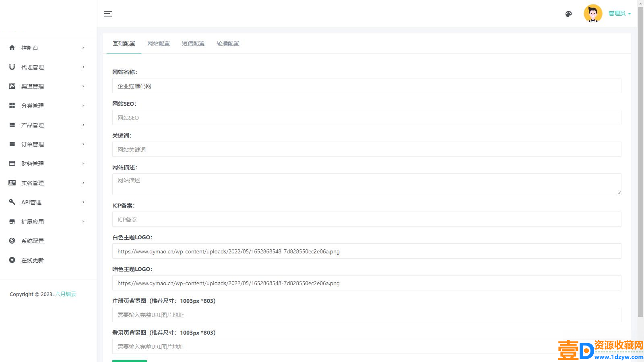Click the 产品管理 list icon
This screenshot has height=362, width=644.
pos(12,125)
